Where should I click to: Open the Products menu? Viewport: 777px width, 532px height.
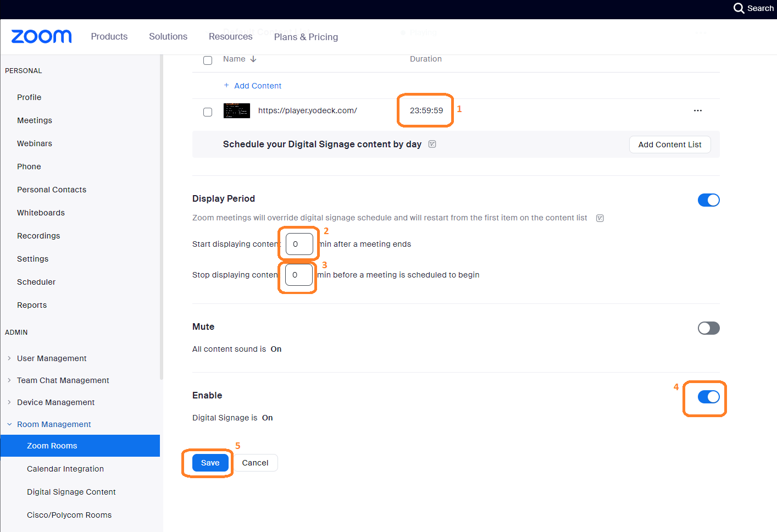click(109, 36)
